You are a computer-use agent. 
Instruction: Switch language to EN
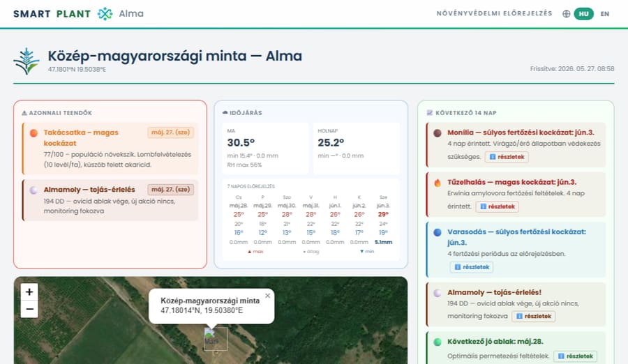coord(605,14)
